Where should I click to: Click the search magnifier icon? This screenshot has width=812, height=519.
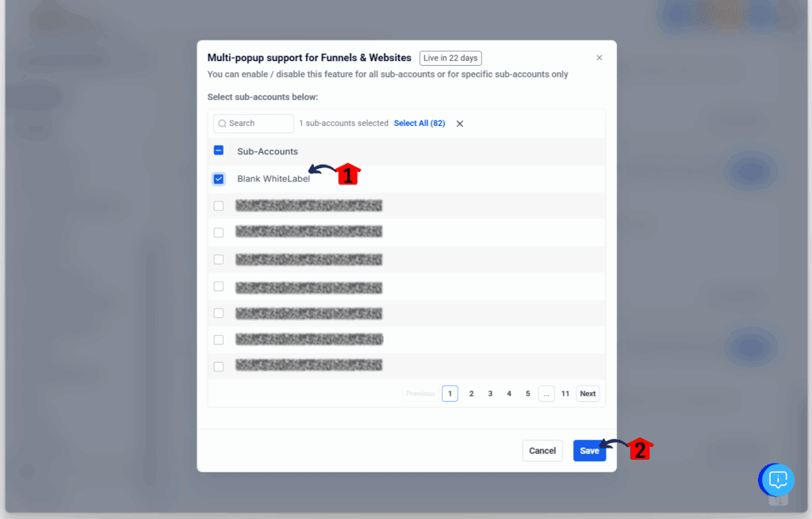222,124
